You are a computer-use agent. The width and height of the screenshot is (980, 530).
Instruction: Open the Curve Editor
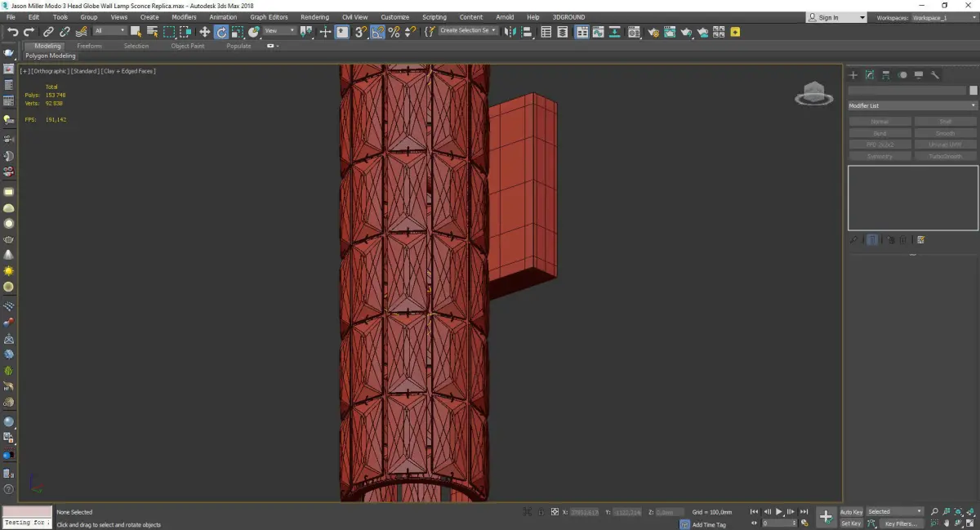[x=599, y=32]
